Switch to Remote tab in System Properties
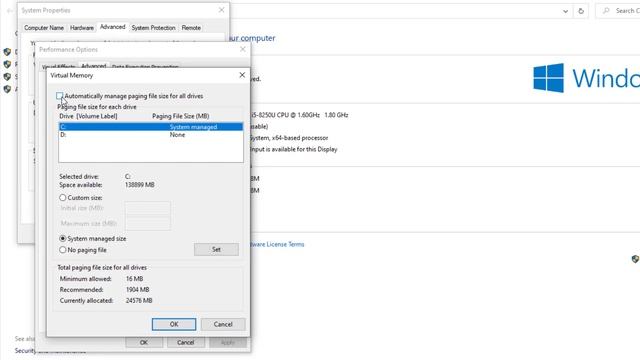This screenshot has height=360, width=640. pos(191,28)
